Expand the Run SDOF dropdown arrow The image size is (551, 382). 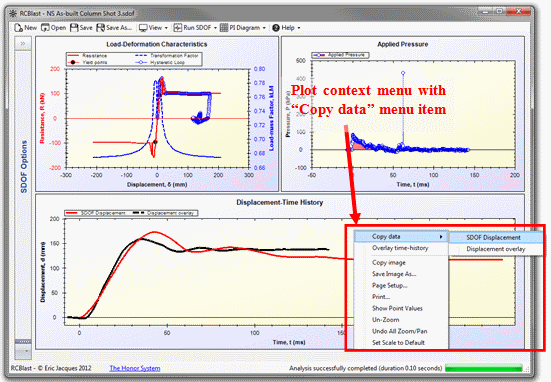[215, 28]
